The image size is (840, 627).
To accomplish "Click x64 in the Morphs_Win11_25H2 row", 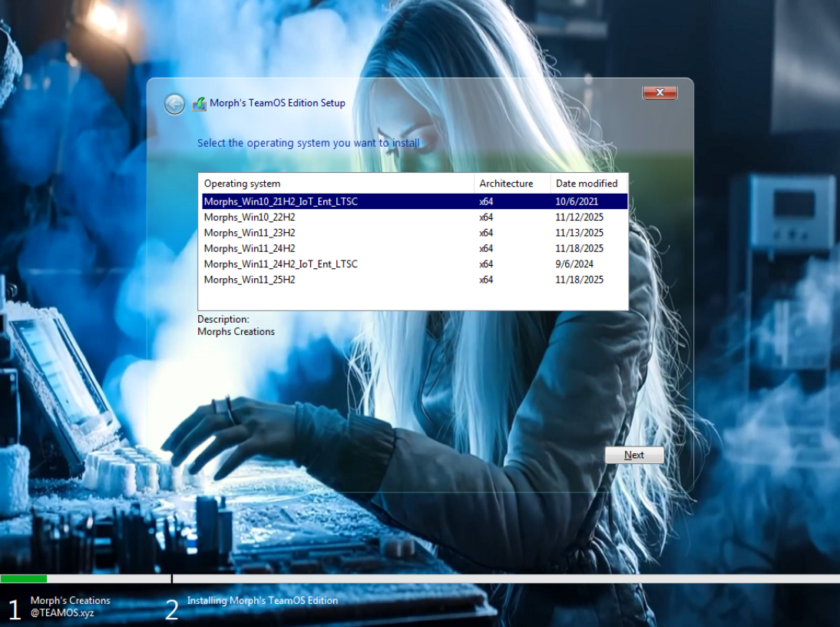I will click(x=486, y=279).
